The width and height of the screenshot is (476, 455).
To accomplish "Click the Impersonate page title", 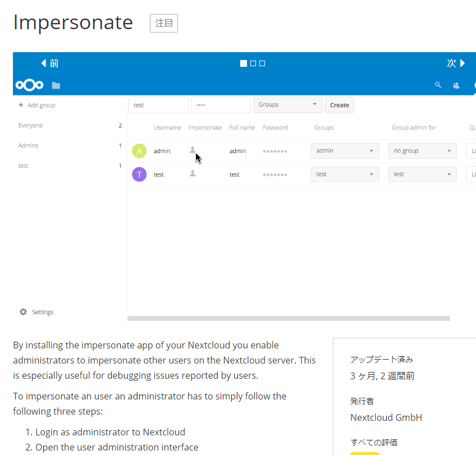I will [73, 22].
